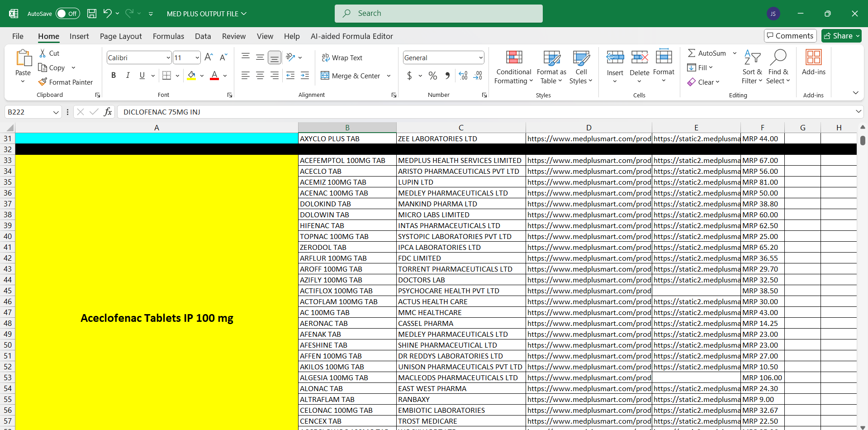868x430 pixels.
Task: Open the Merge & Center dropdown arrow
Action: pos(389,76)
